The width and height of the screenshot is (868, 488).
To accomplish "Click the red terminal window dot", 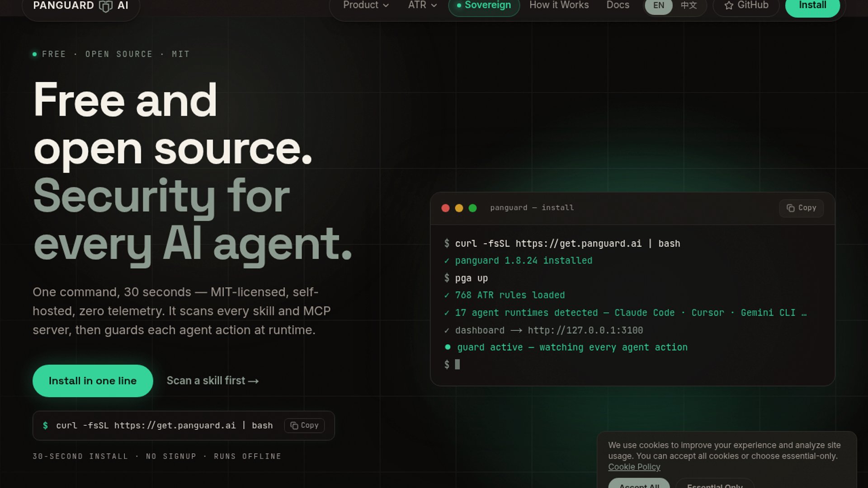I will click(x=445, y=208).
